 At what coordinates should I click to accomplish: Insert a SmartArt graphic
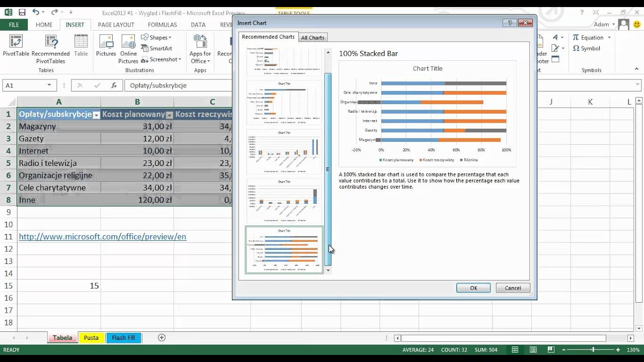(x=156, y=48)
